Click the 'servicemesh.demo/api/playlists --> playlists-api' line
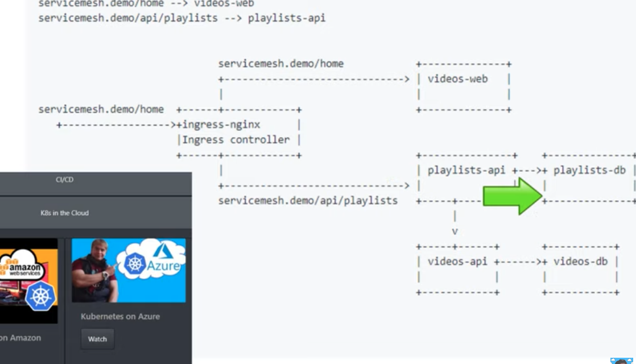636x364 pixels. [181, 18]
